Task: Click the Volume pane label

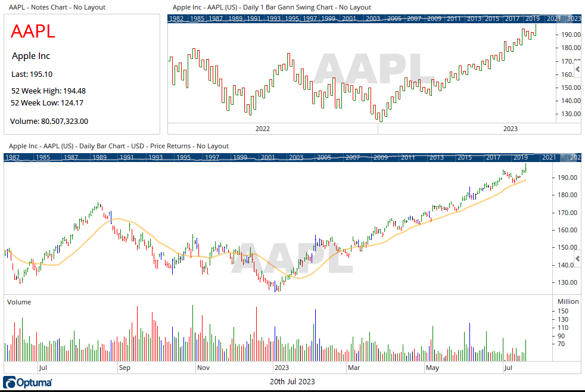Action: [x=19, y=302]
